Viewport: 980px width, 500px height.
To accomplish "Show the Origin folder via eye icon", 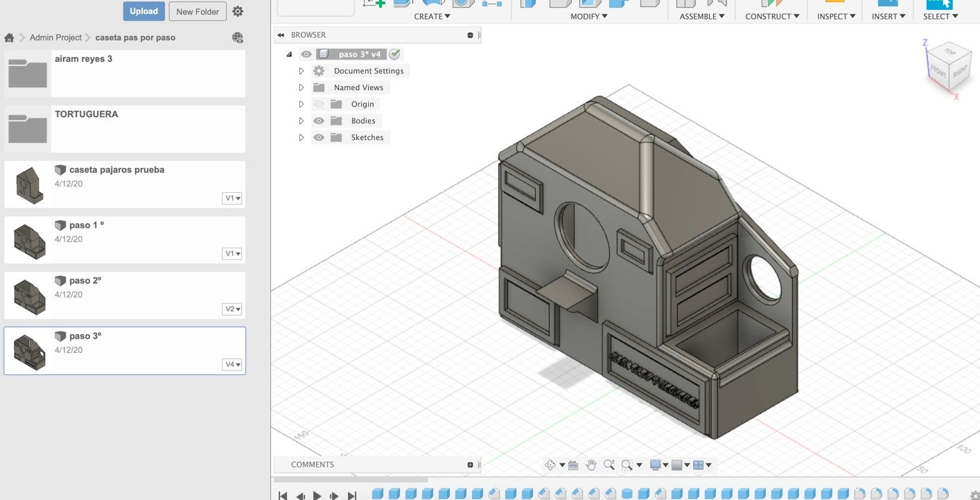I will [x=319, y=104].
